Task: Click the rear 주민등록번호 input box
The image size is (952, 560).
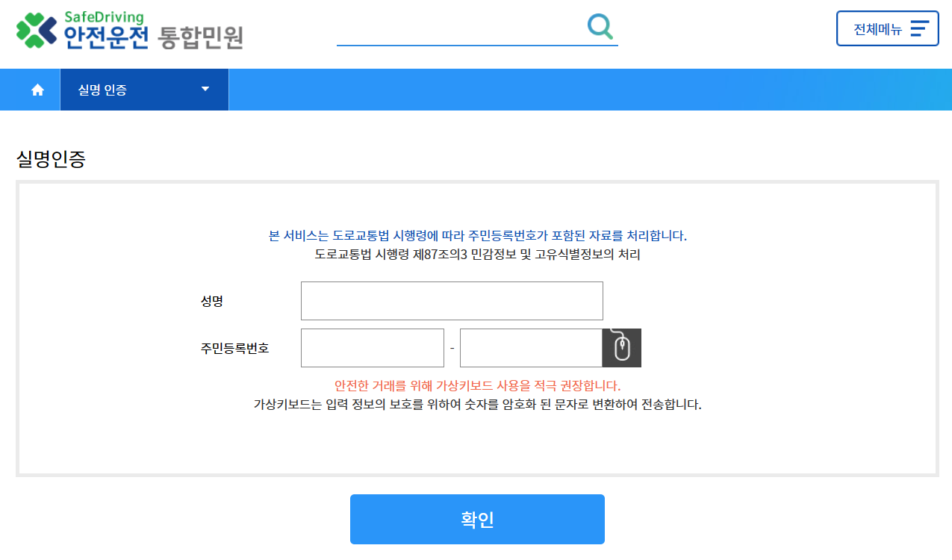Action: coord(531,347)
